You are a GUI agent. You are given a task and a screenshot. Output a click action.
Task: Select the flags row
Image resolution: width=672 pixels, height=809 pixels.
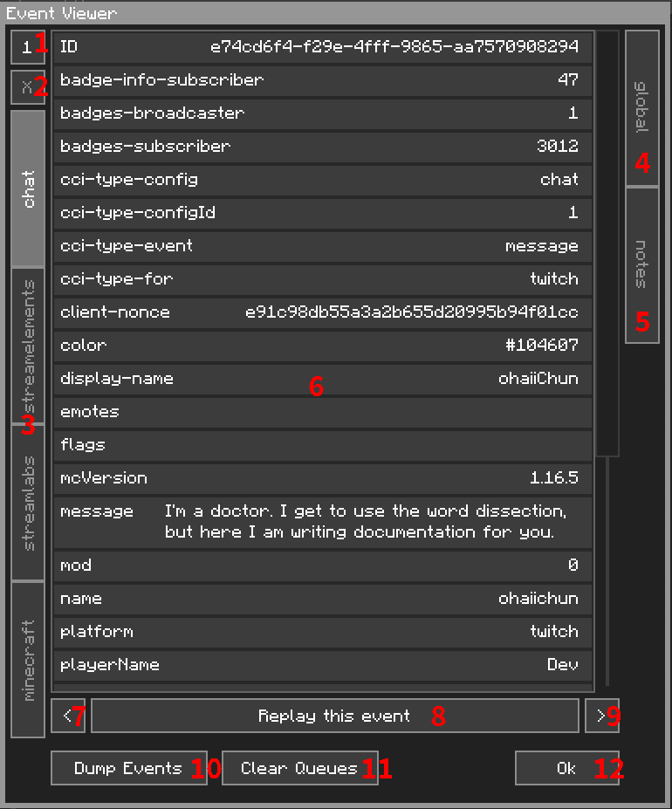point(323,445)
